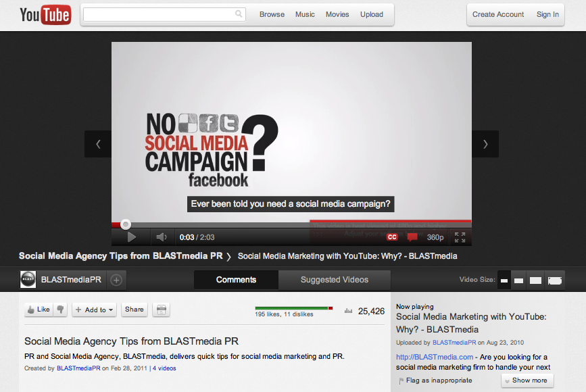The width and height of the screenshot is (586, 392).
Task: Open the BLASTmedia.com link
Action: (x=434, y=356)
